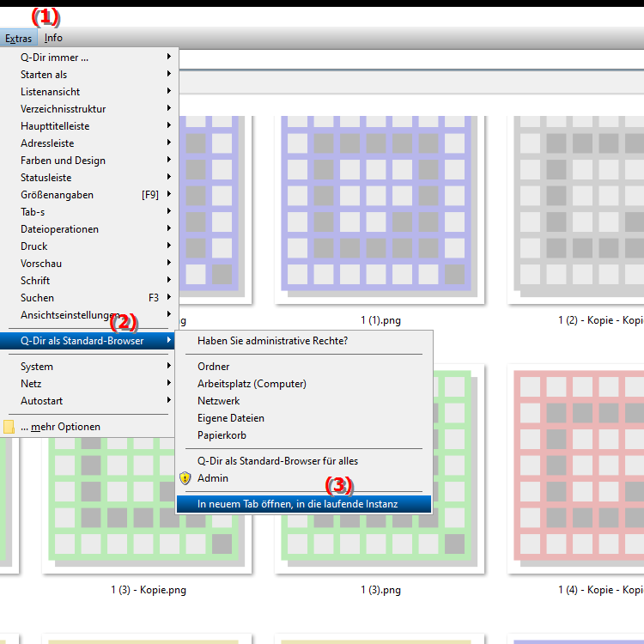Open the Listenansicht submenu
This screenshot has width=644, height=644.
coord(89,92)
